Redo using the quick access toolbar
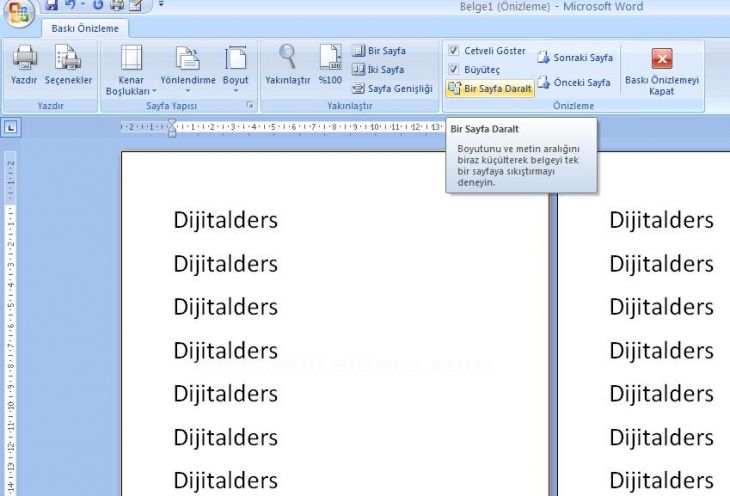This screenshot has height=496, width=730. coord(98,5)
